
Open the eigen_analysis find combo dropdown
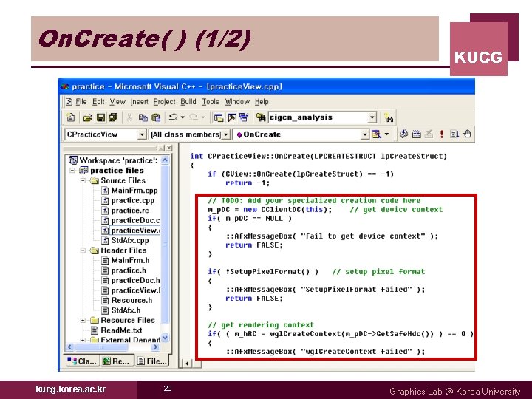click(372, 117)
